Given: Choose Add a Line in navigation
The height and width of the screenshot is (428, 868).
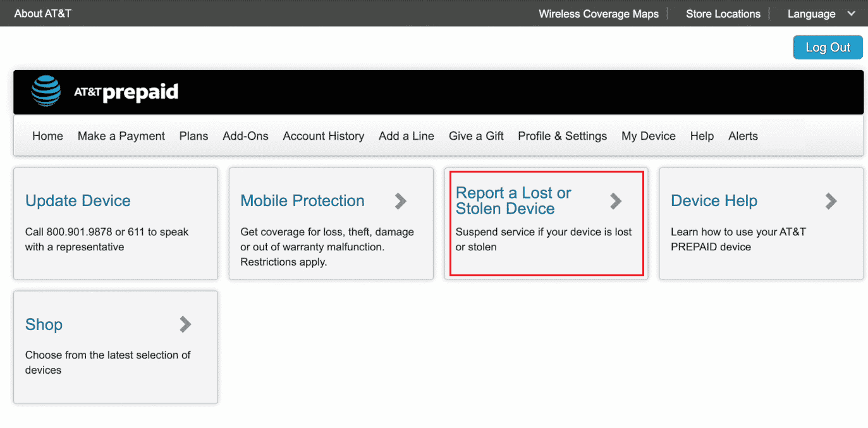Looking at the screenshot, I should pyautogui.click(x=406, y=136).
